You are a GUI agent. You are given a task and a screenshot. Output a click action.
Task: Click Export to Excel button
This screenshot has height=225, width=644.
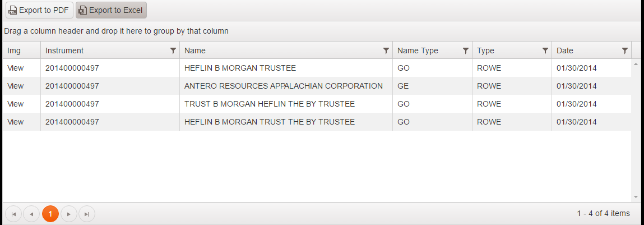point(111,10)
